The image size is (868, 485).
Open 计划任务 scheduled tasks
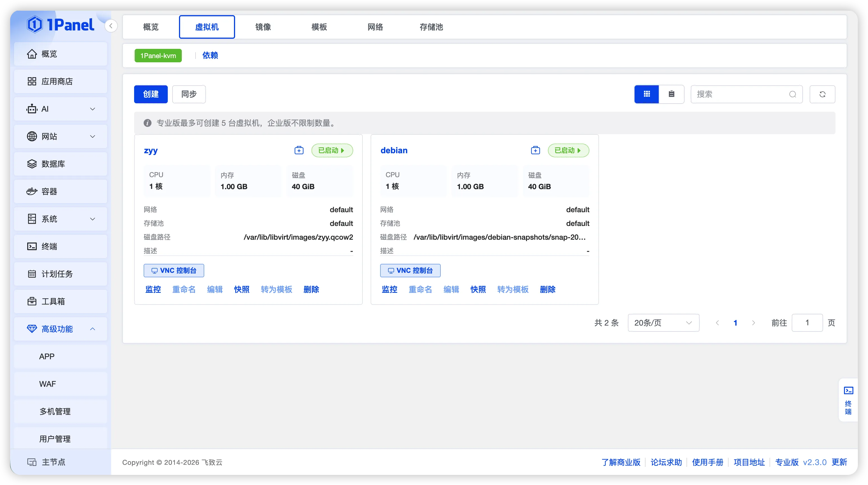point(61,274)
